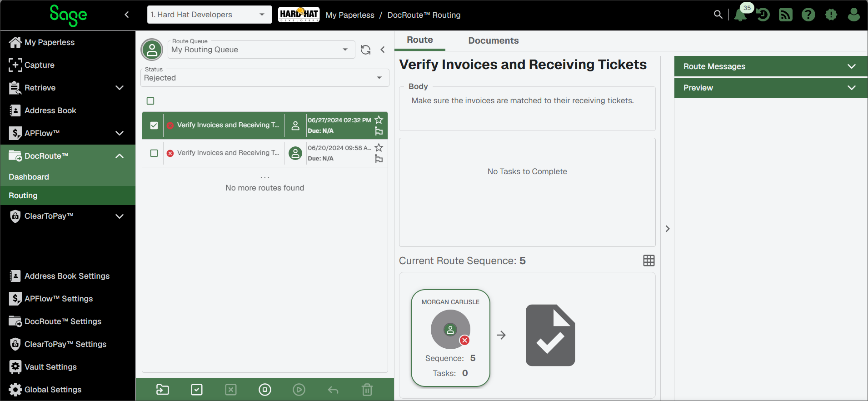This screenshot has width=868, height=401.
Task: Toggle the select-all routes checkbox
Action: [150, 101]
